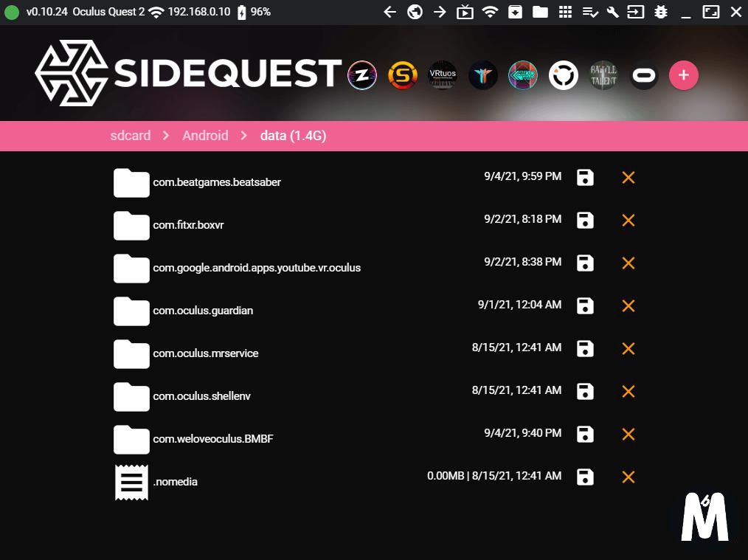Go to Android in breadcrumb
This screenshot has width=748, height=560.
pos(205,136)
